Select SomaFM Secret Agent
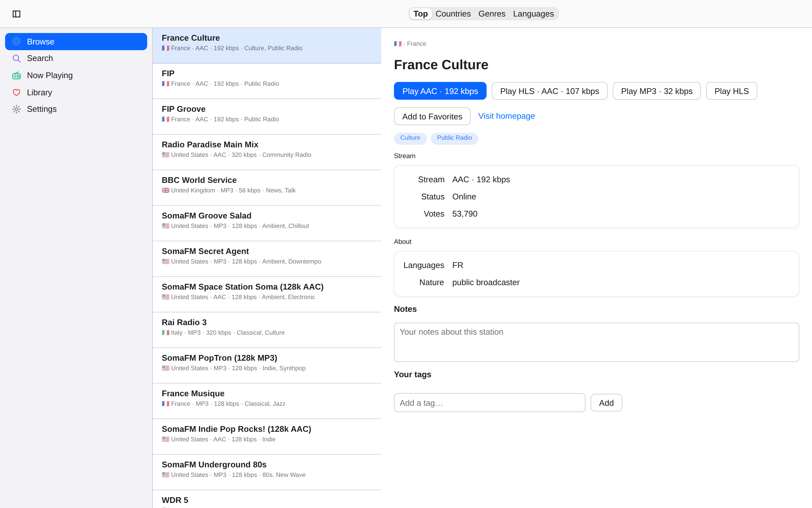Image resolution: width=812 pixels, height=508 pixels. point(267,259)
